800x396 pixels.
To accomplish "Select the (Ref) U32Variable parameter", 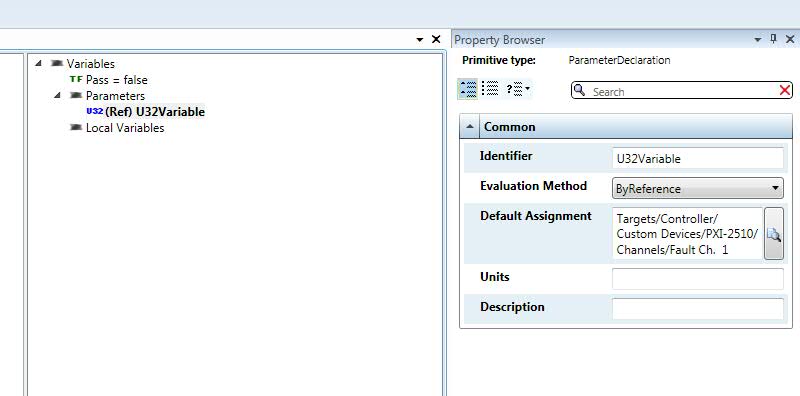I will click(x=155, y=112).
